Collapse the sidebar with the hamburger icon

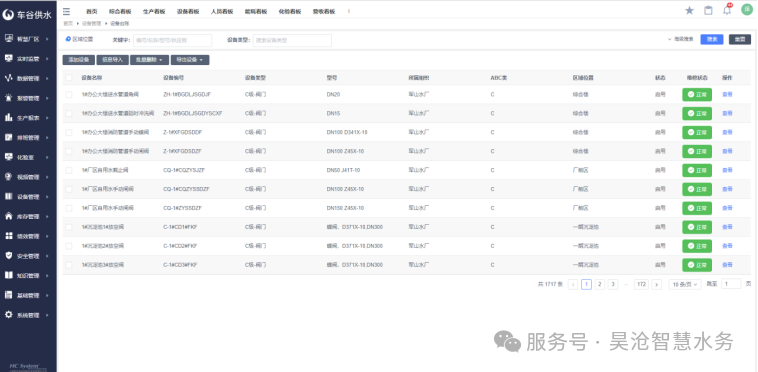click(66, 12)
